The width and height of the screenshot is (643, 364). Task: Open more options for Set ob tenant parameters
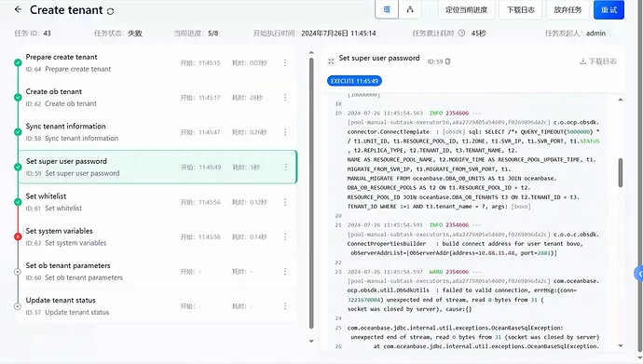[285, 272]
